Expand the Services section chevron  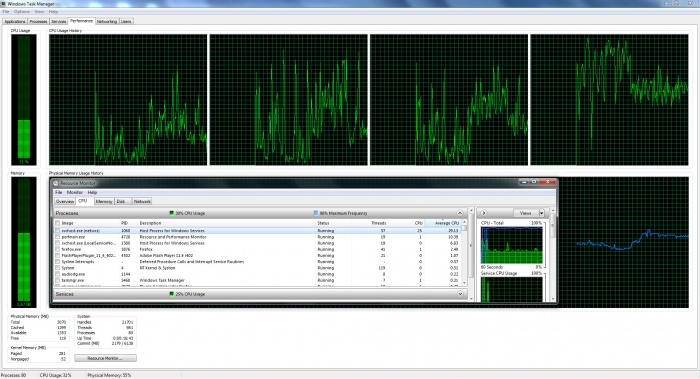[x=460, y=294]
